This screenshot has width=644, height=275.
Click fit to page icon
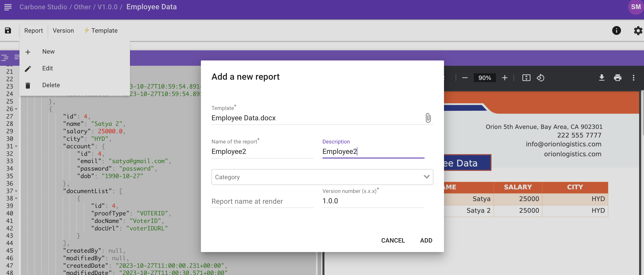point(526,78)
